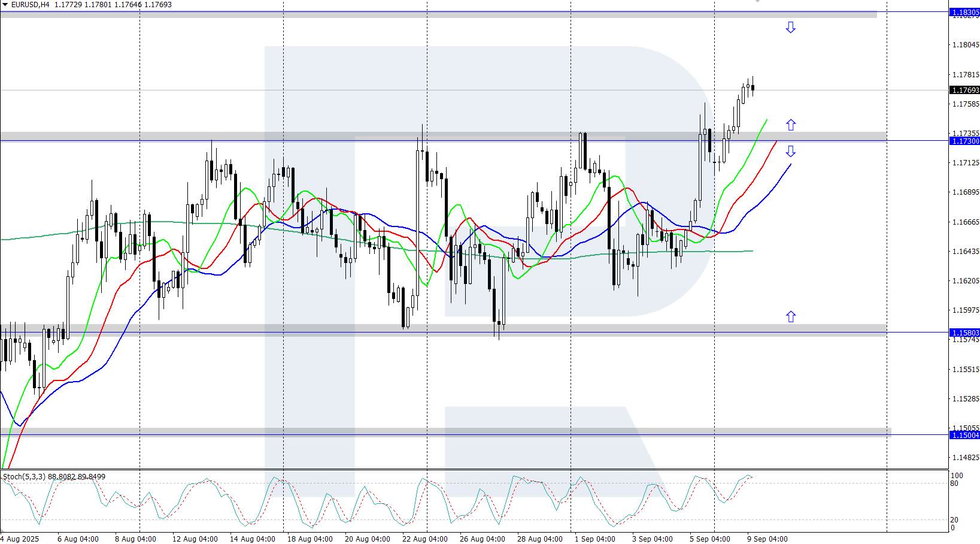Click the 1.15803 blue price tag
The height and width of the screenshot is (544, 980).
[x=964, y=333]
